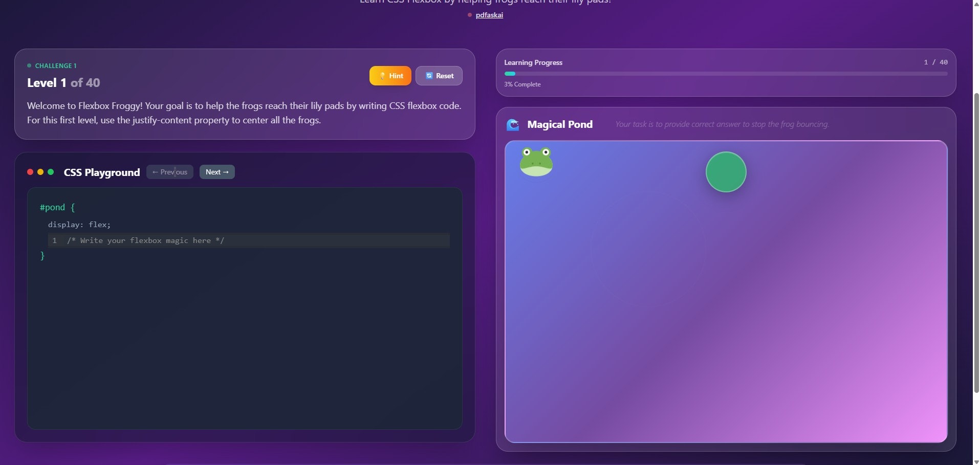The width and height of the screenshot is (980, 465).
Task: Click the red dot in CSS Playground header
Action: click(30, 172)
